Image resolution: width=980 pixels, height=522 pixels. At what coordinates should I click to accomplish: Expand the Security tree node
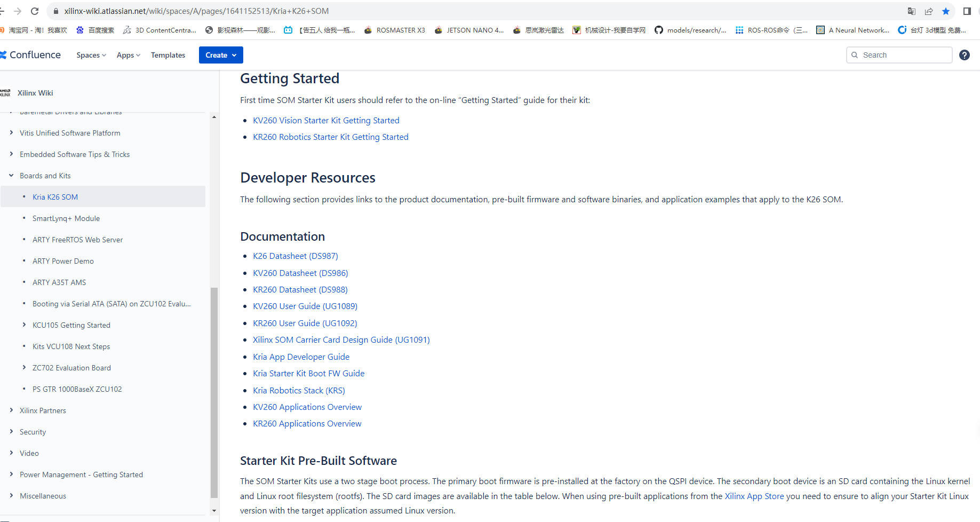[11, 432]
